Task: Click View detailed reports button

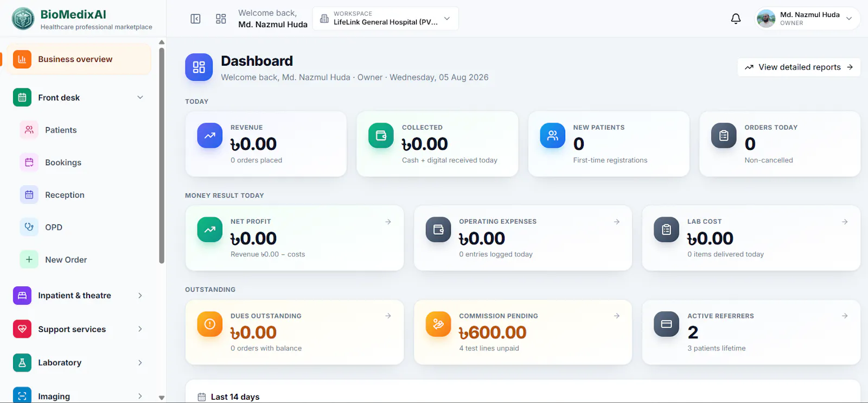Action: pos(799,67)
